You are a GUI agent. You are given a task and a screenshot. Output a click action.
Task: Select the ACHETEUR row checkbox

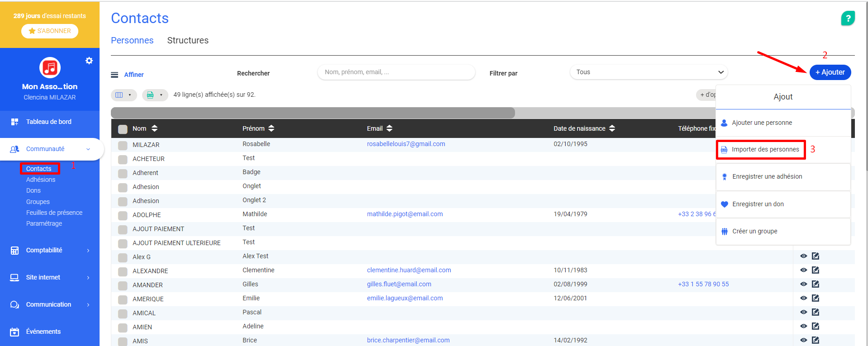coord(123,160)
